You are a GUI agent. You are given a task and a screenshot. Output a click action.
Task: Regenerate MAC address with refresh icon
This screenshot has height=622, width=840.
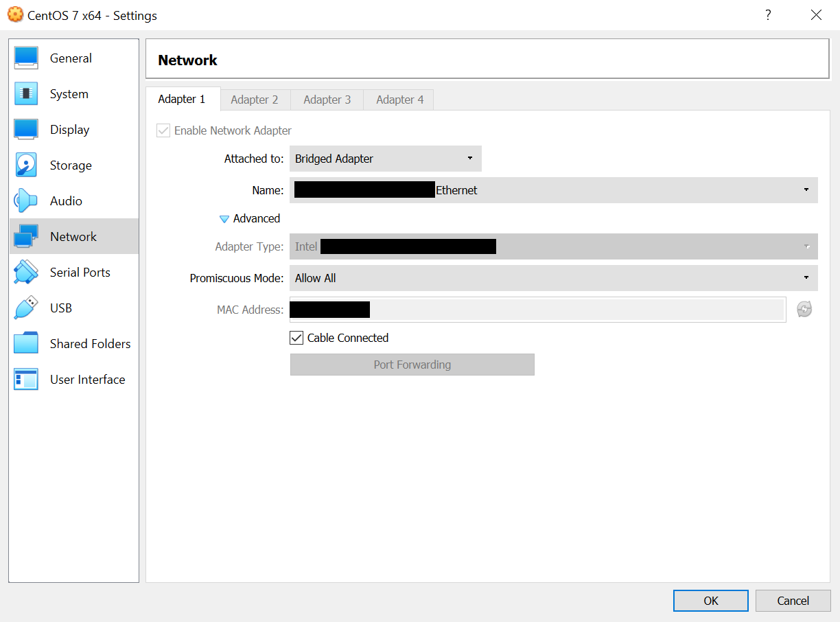804,310
